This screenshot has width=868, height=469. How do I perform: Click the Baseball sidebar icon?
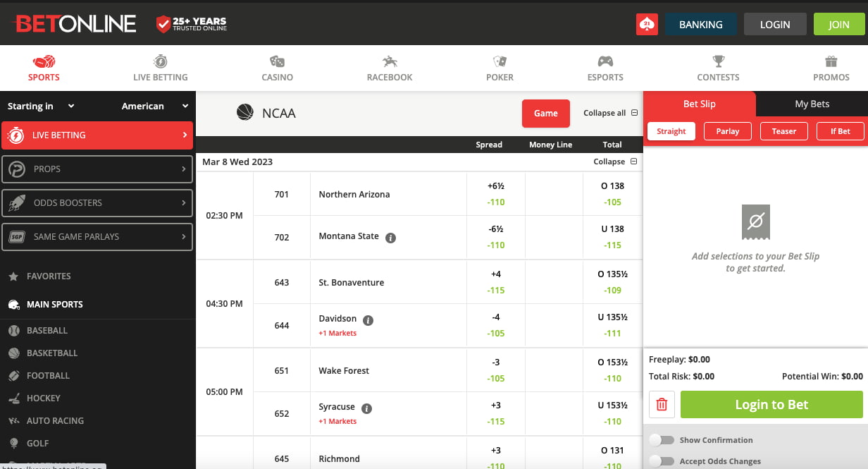click(x=13, y=330)
